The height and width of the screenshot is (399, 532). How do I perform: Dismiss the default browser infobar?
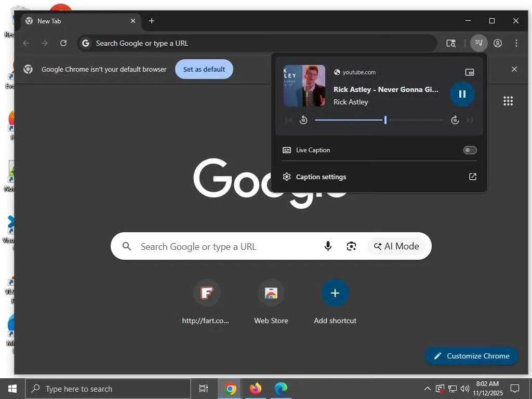[x=514, y=69]
